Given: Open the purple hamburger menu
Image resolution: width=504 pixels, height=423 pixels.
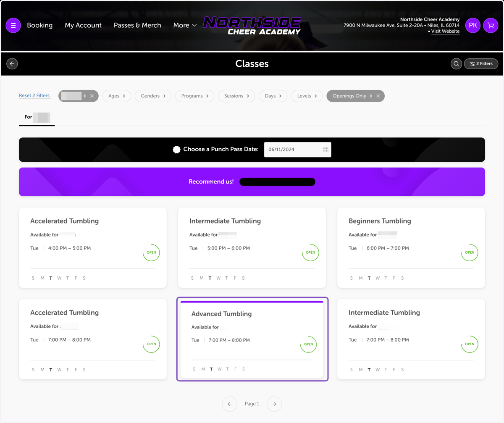Looking at the screenshot, I should [x=13, y=26].
